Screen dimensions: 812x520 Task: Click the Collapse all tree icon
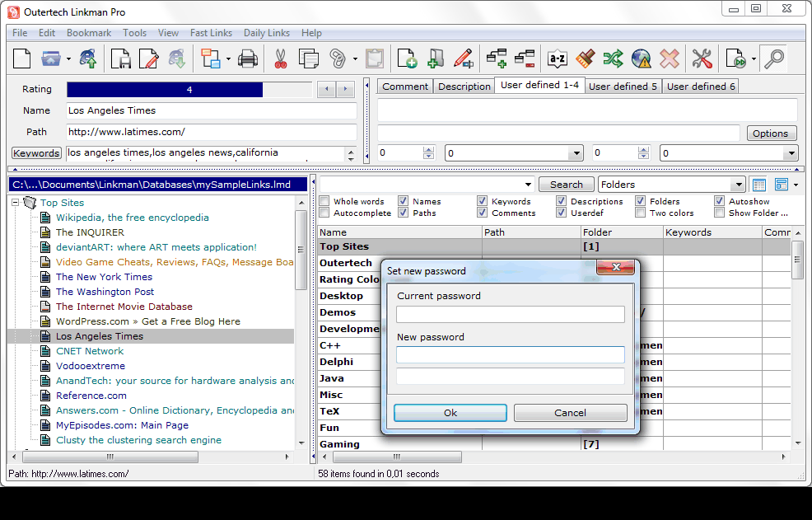point(524,59)
